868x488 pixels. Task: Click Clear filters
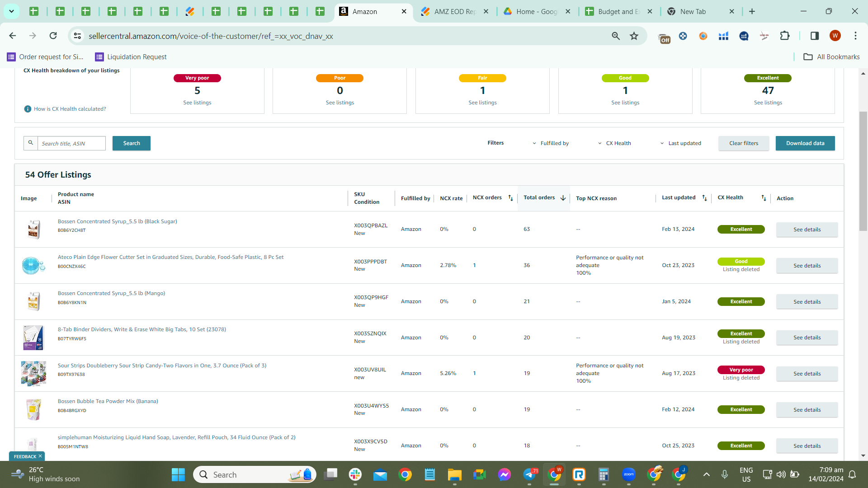744,143
